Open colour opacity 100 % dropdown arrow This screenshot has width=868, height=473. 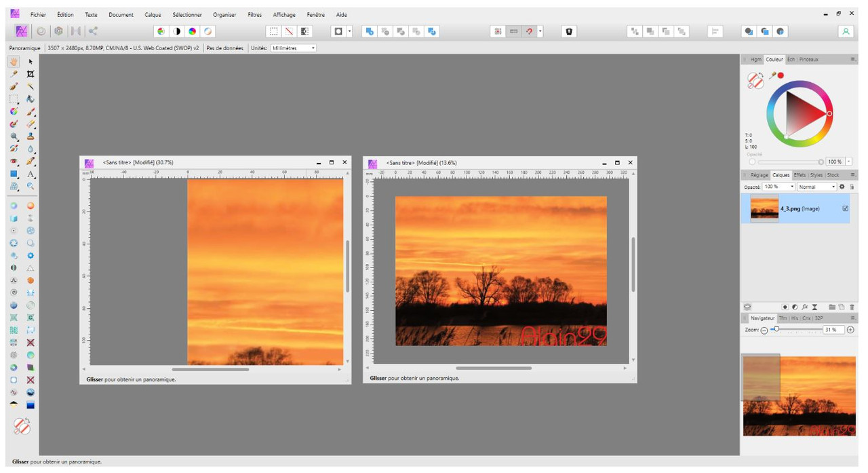tap(848, 162)
